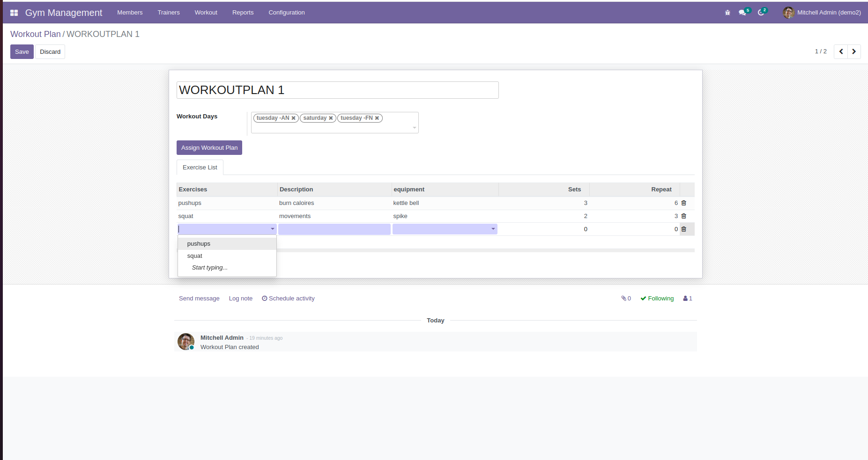Open the Trainers menu

click(169, 13)
